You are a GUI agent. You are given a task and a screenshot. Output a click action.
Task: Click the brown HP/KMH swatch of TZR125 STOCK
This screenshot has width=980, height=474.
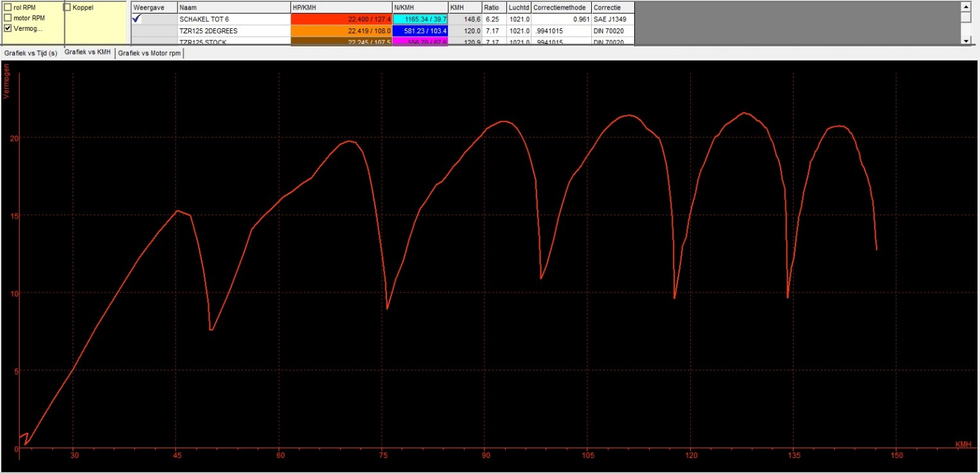(341, 41)
